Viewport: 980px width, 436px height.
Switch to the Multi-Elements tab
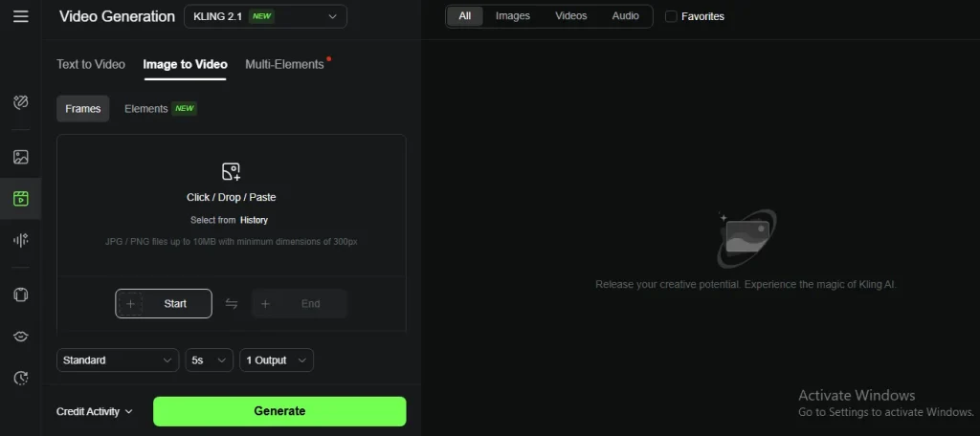pos(284,64)
